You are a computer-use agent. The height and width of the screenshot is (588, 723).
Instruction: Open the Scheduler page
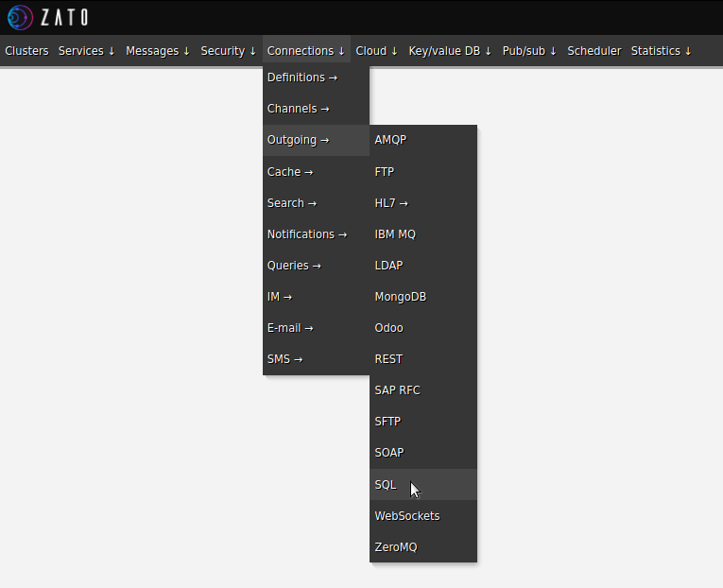pyautogui.click(x=594, y=51)
